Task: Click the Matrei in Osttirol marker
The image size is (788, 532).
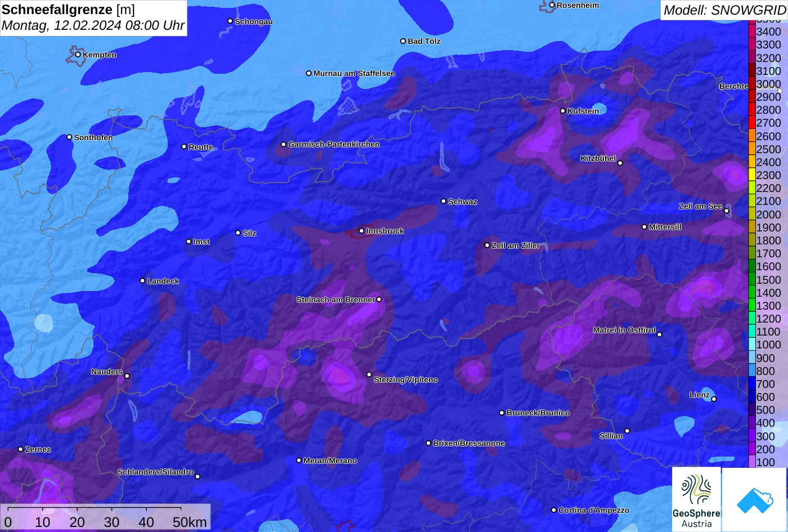Action: pyautogui.click(x=660, y=334)
